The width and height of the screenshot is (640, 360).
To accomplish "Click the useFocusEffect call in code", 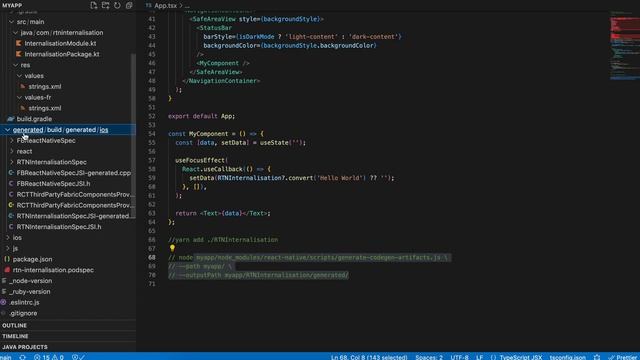I will pyautogui.click(x=201, y=160).
